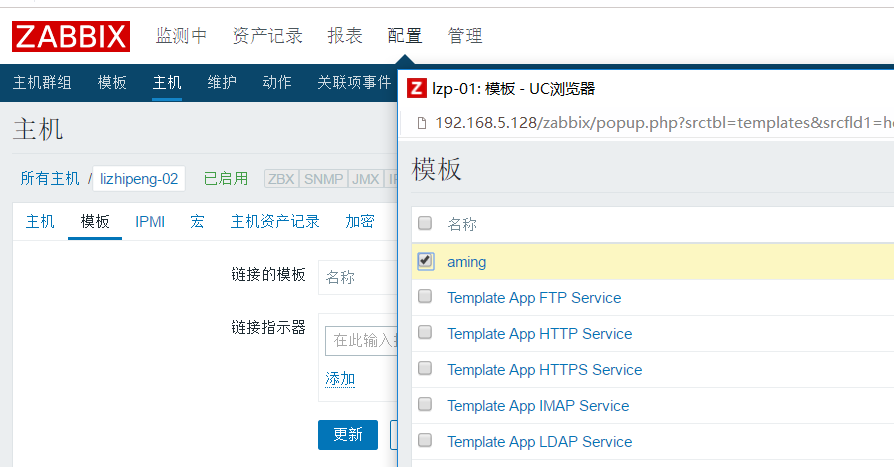
Task: Click the Zabbix favicon in popup title bar
Action: tap(416, 88)
